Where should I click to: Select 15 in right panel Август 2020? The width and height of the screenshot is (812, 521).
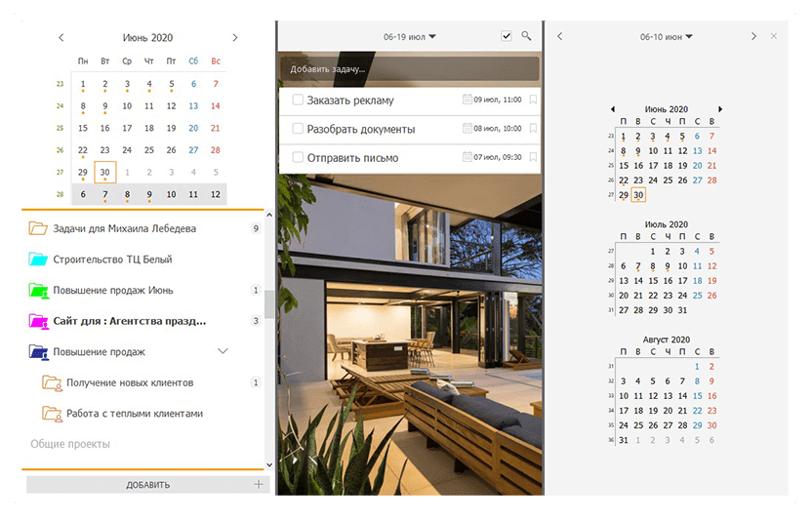(698, 396)
